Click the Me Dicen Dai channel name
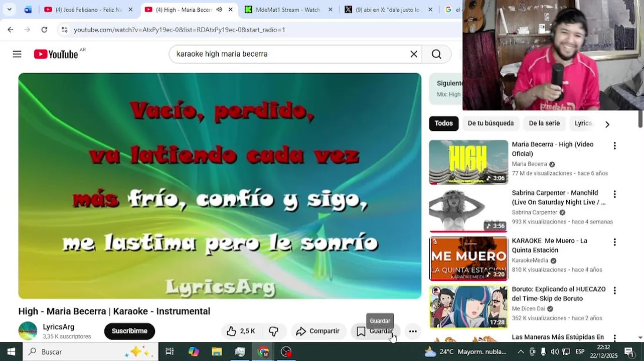 (528, 309)
